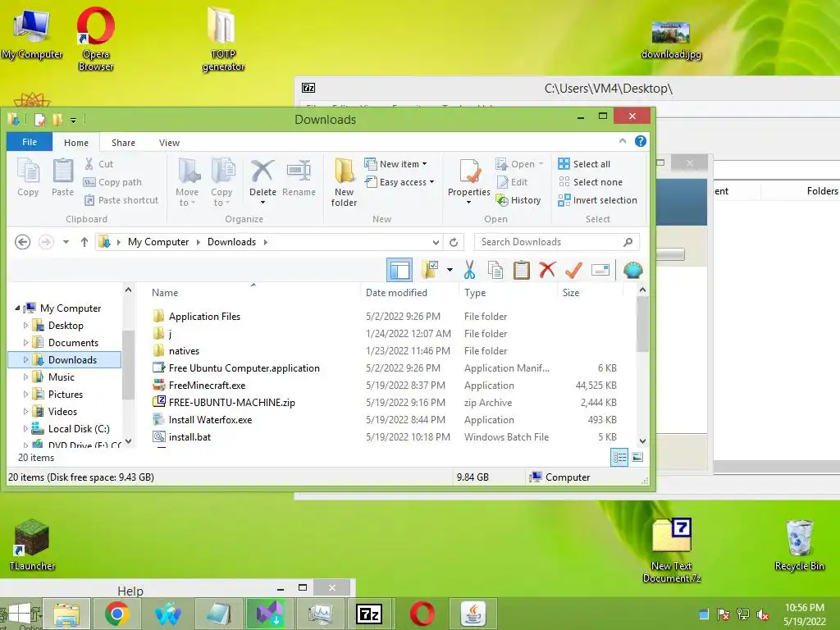The height and width of the screenshot is (630, 840).
Task: Click the Chrome taskbar icon
Action: [x=116, y=614]
